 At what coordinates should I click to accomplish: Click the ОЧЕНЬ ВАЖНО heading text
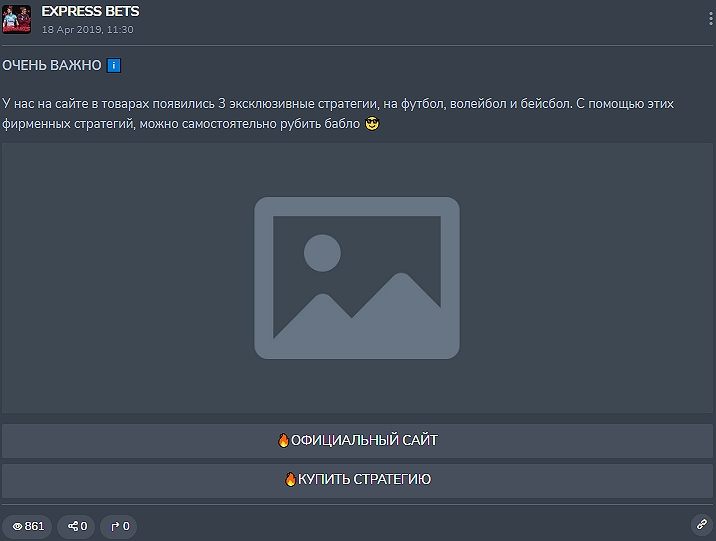pos(52,65)
